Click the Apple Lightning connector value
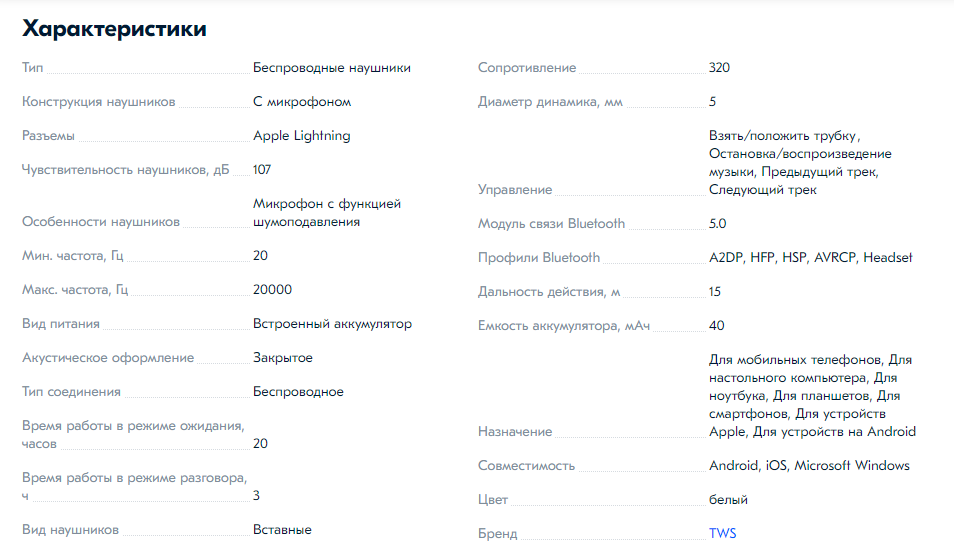Viewport: 954px width, 555px height. 302,136
